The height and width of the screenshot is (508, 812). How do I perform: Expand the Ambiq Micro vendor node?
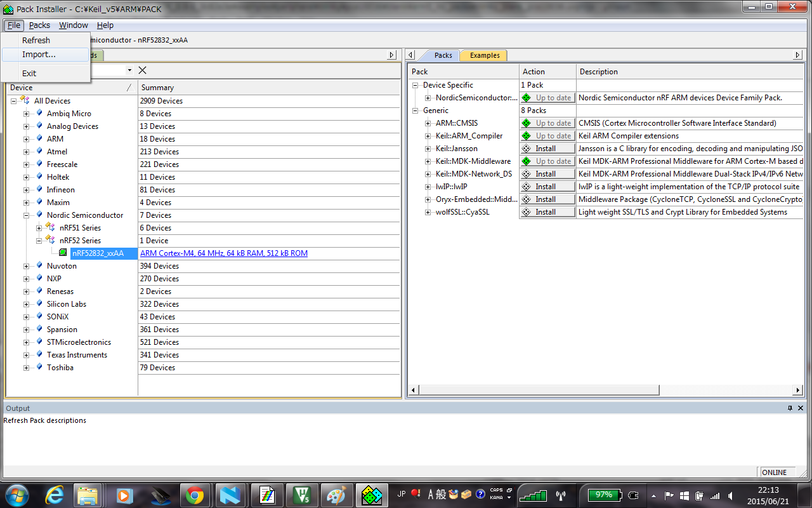tap(27, 114)
